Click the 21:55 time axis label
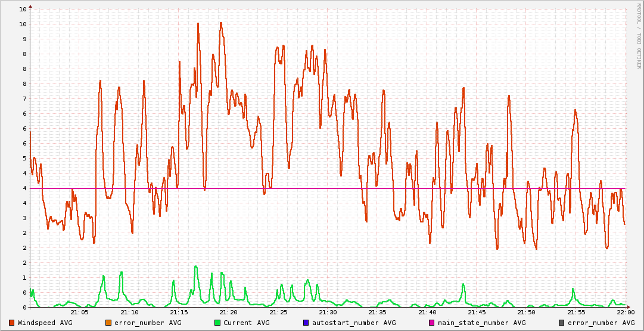 coord(576,312)
